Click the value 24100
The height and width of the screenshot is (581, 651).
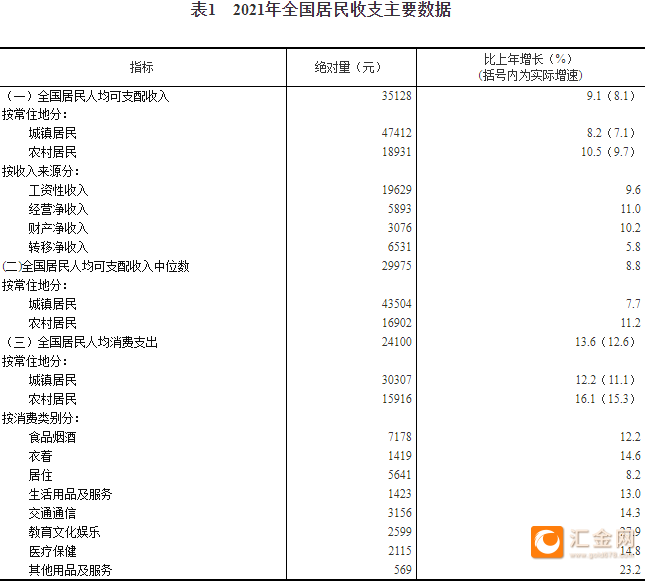click(x=396, y=342)
